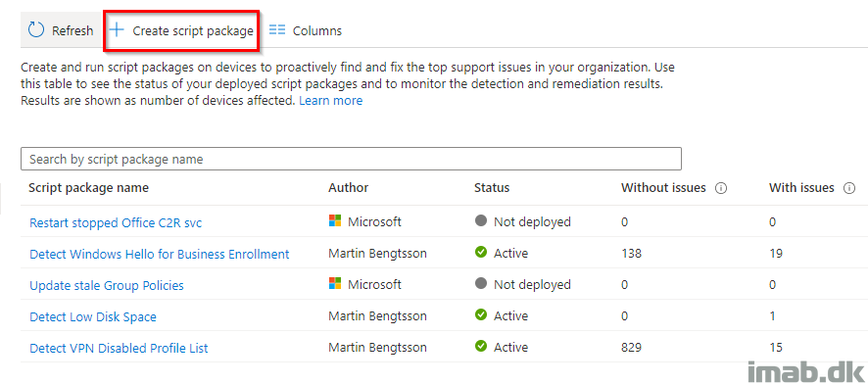Click the green Active checkmark for Windows Hello
The image size is (868, 384).
pyautogui.click(x=481, y=253)
